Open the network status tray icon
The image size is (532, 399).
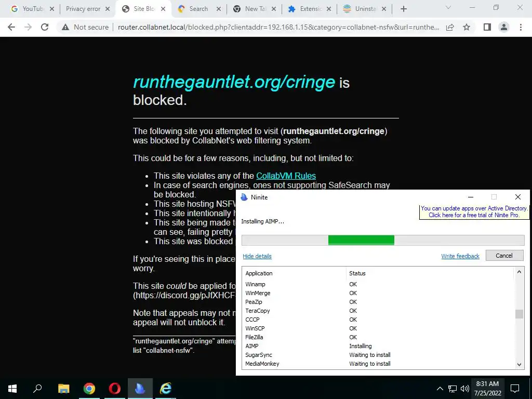click(x=453, y=389)
